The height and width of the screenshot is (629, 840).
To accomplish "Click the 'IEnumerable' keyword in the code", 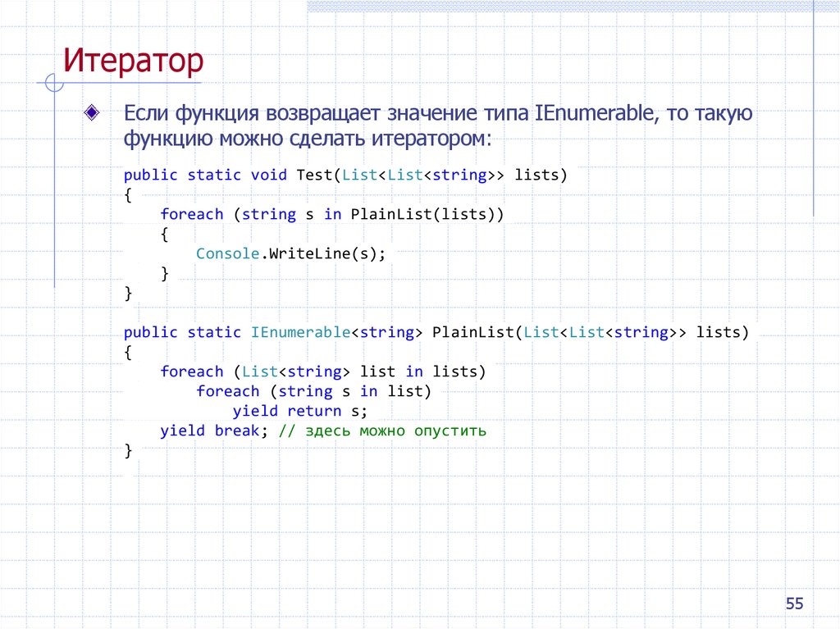I will click(x=299, y=332).
